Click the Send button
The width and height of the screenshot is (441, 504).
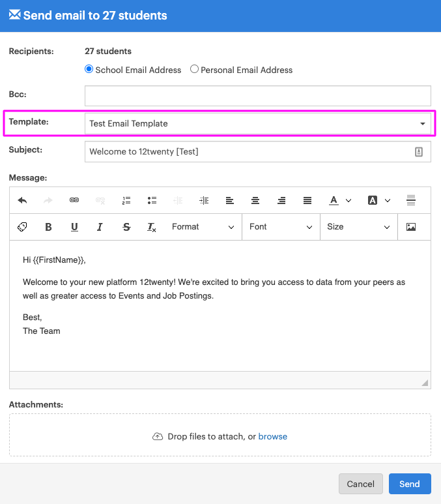tap(410, 484)
